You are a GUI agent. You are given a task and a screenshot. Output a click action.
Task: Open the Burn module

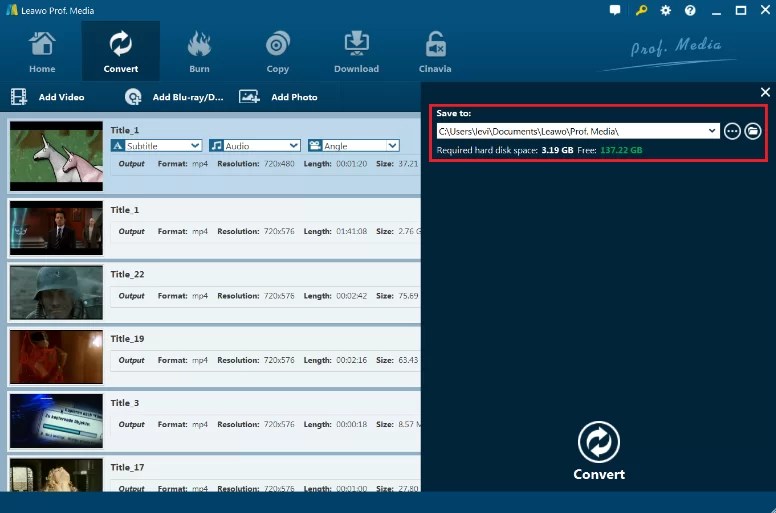199,51
